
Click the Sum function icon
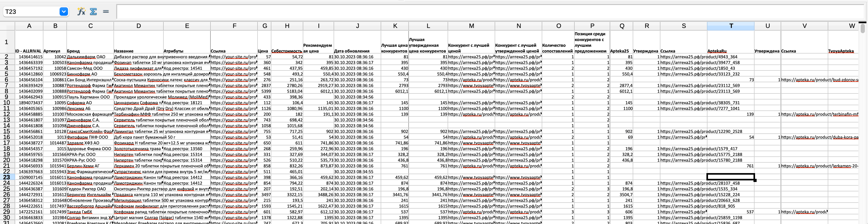pos(94,12)
